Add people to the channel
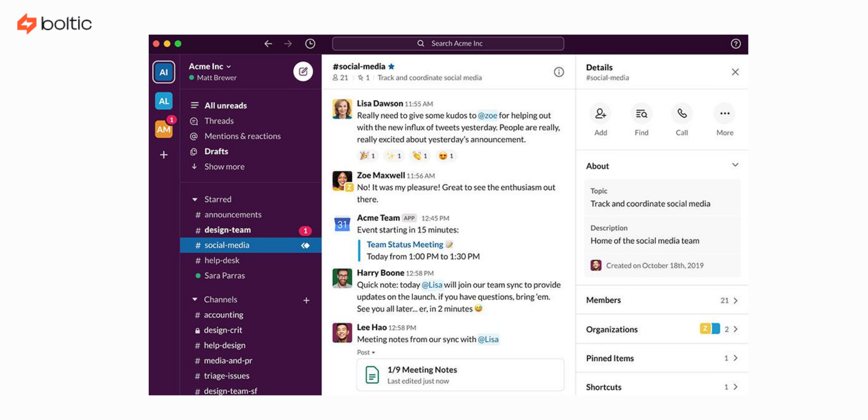This screenshot has height=420, width=868. tap(600, 113)
